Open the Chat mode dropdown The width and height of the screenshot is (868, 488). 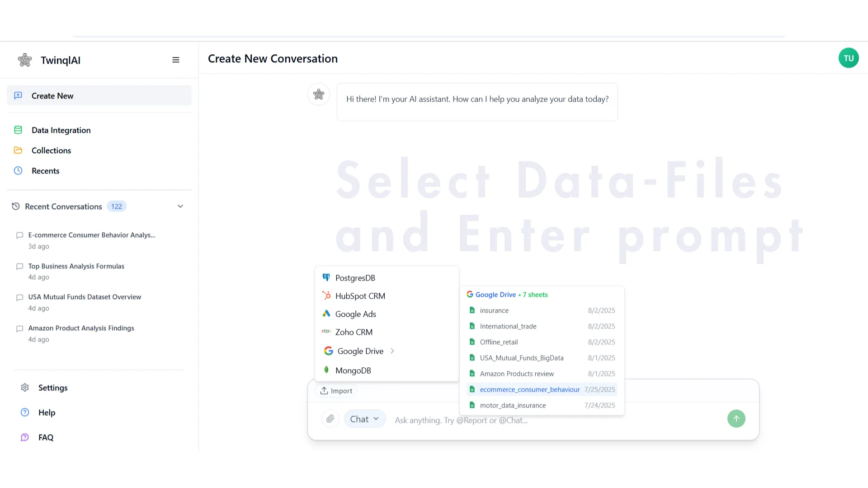click(x=364, y=418)
